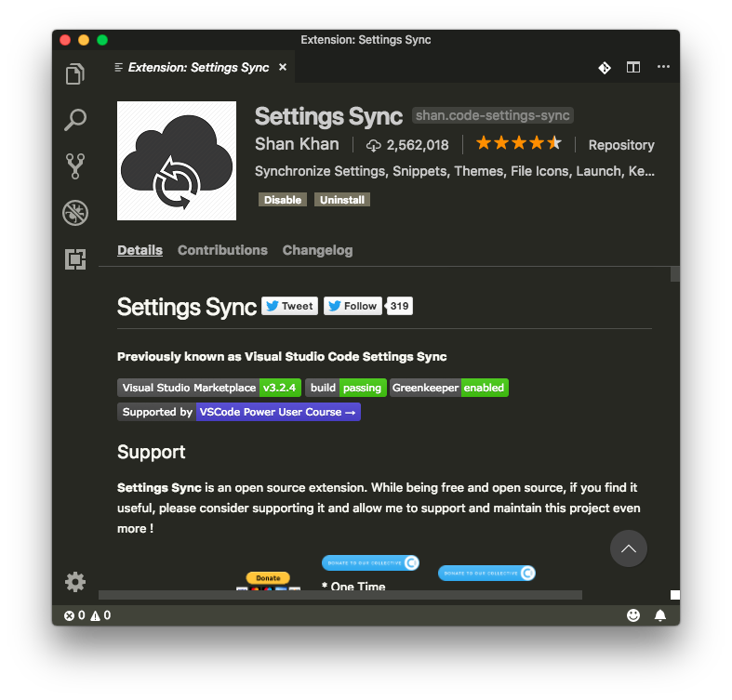This screenshot has height=700, width=732.
Task: Open the More Actions ellipsis menu
Action: [663, 67]
